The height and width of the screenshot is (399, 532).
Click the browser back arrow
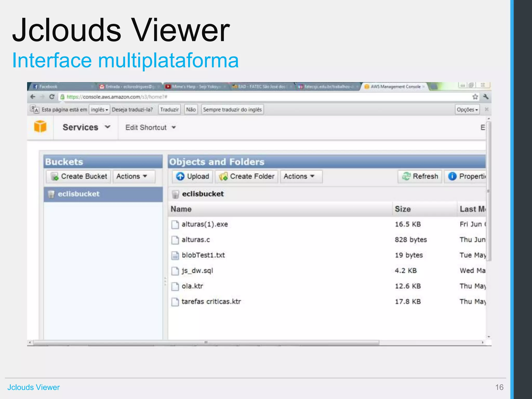pos(33,97)
